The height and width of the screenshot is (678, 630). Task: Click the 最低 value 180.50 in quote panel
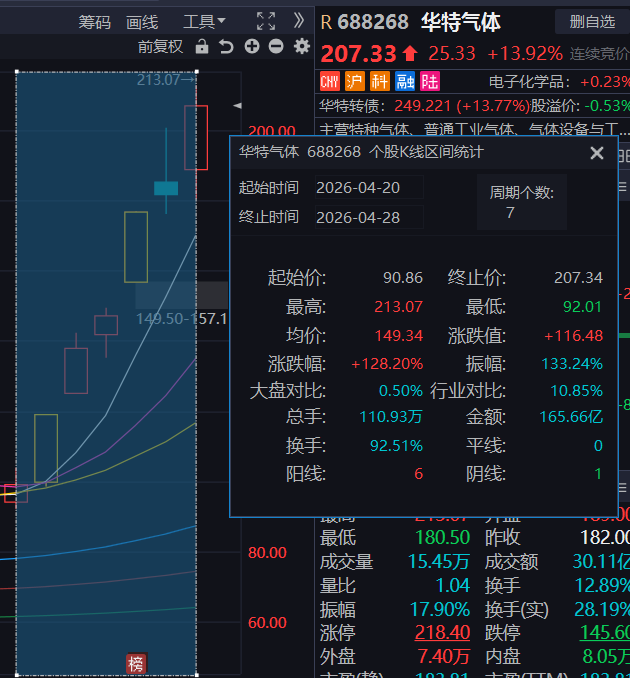[x=442, y=537]
